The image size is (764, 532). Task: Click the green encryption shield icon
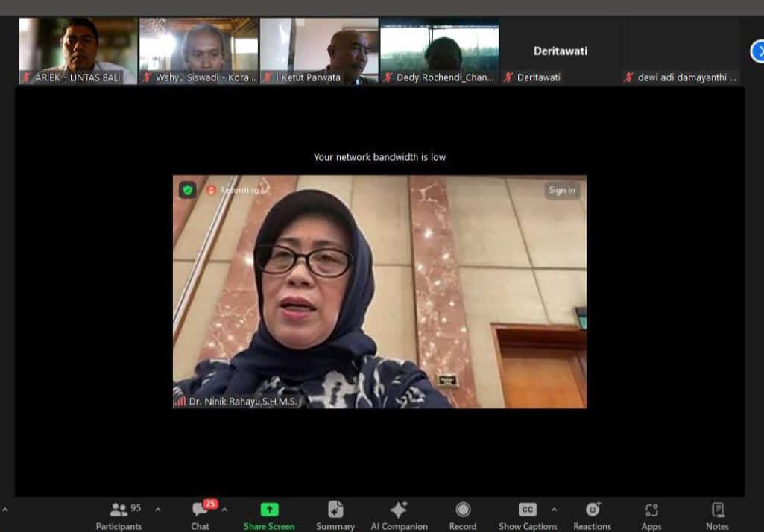tap(188, 190)
